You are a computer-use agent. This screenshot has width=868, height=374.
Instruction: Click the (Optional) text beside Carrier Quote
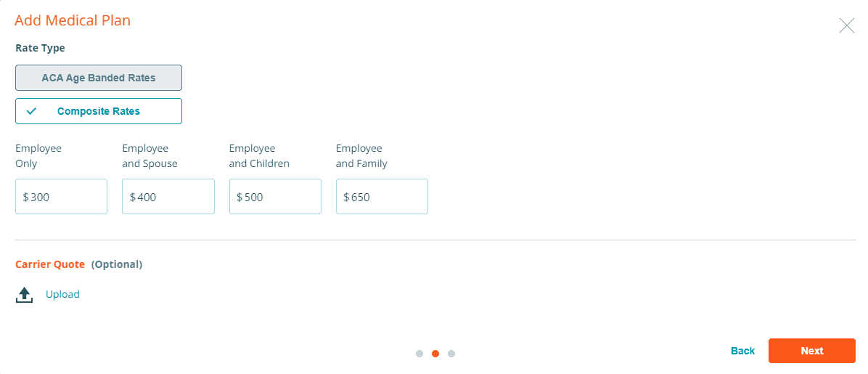pos(117,264)
